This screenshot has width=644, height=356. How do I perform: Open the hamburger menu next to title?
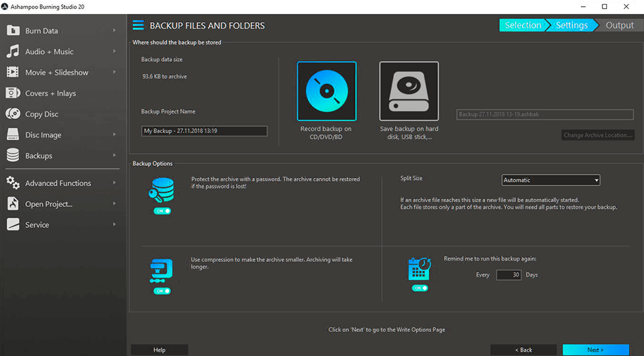tap(138, 26)
